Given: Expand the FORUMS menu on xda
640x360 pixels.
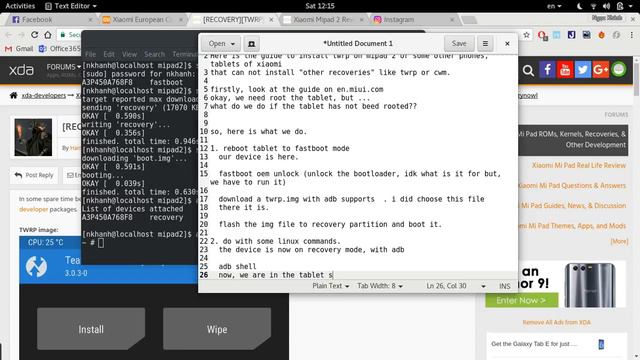Looking at the screenshot, I should pyautogui.click(x=63, y=67).
